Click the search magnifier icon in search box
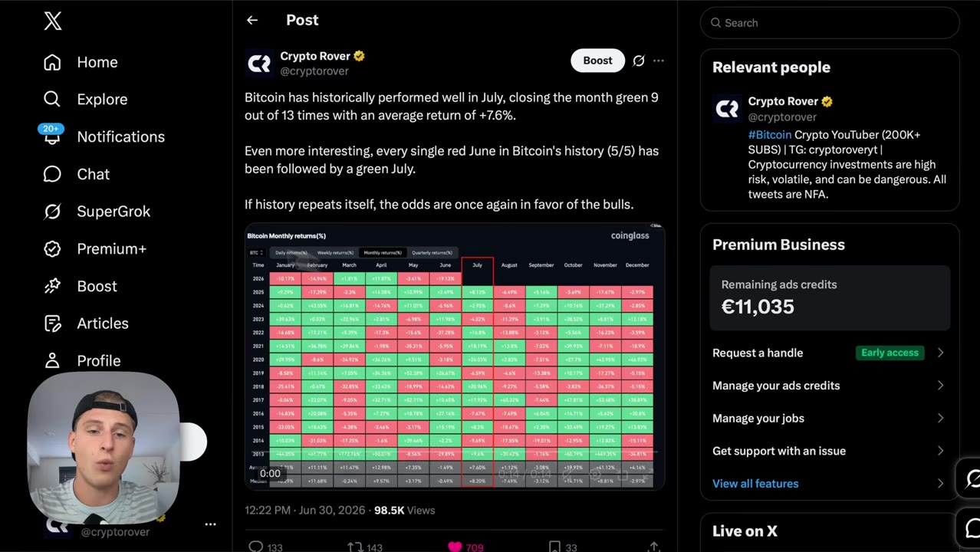Screen dimensions: 980x552 715,23
